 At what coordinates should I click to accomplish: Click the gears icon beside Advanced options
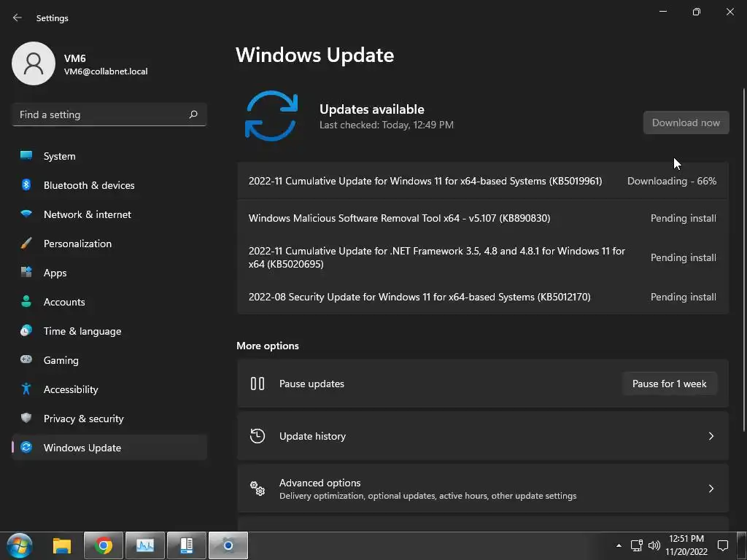[258, 488]
